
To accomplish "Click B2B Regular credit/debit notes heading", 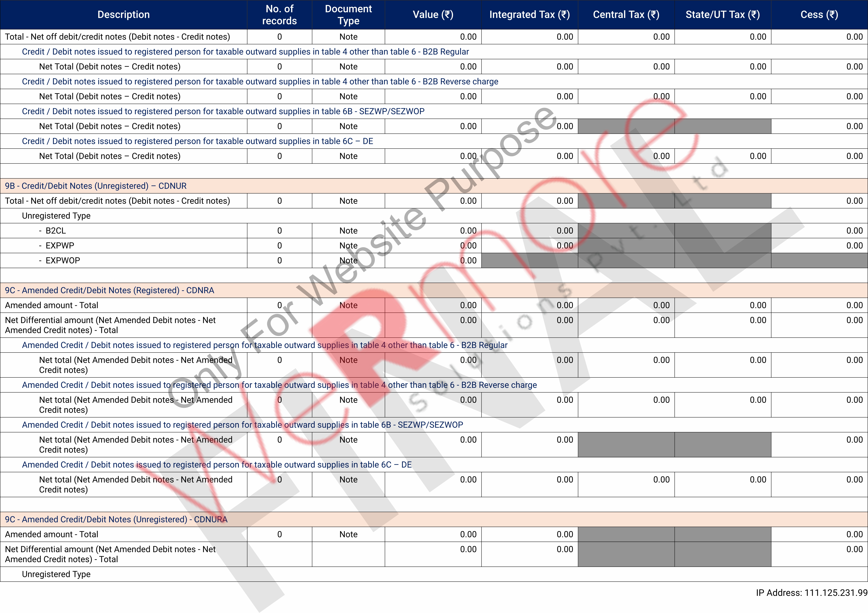I will pyautogui.click(x=245, y=52).
